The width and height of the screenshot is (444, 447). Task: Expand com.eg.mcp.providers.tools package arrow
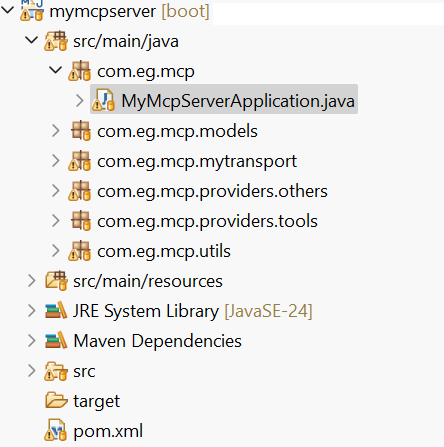tap(56, 221)
